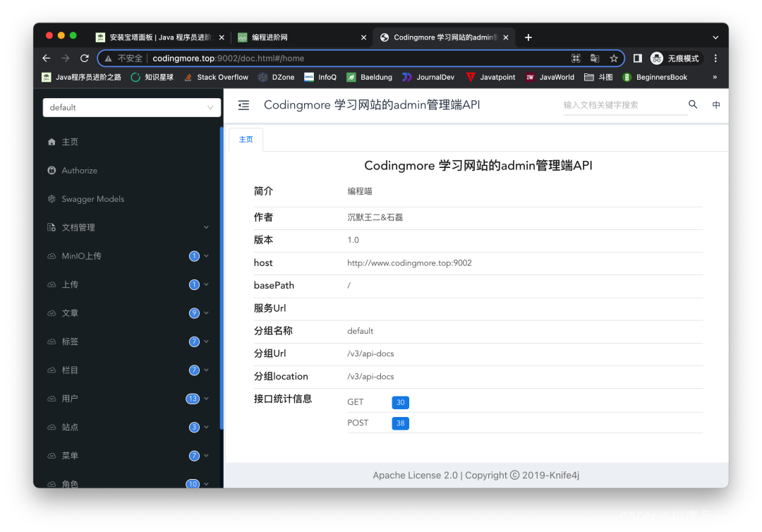The width and height of the screenshot is (762, 532).
Task: Click the 不安全 warning icon
Action: pos(109,59)
